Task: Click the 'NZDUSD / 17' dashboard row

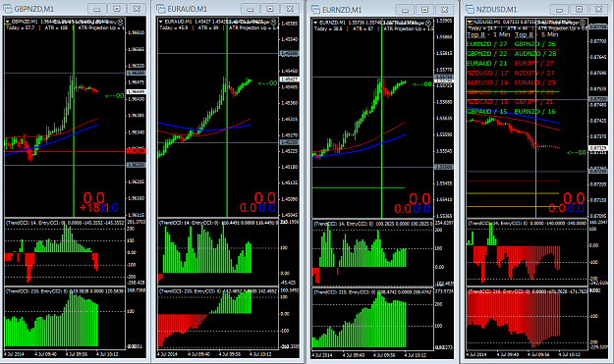Action: coord(487,74)
